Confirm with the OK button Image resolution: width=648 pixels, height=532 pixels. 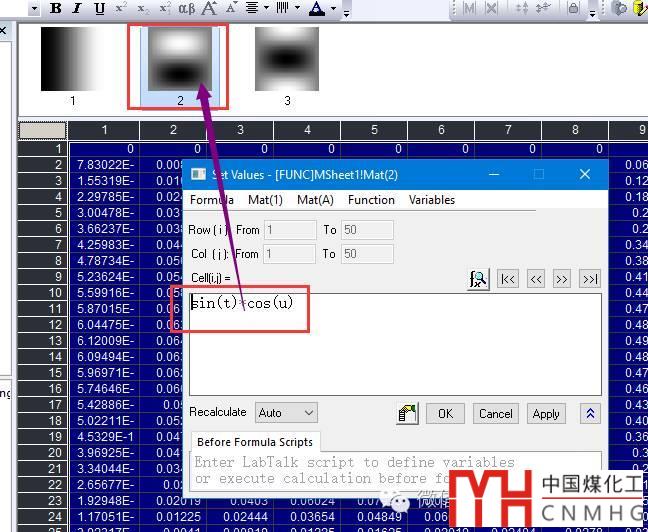tap(445, 414)
